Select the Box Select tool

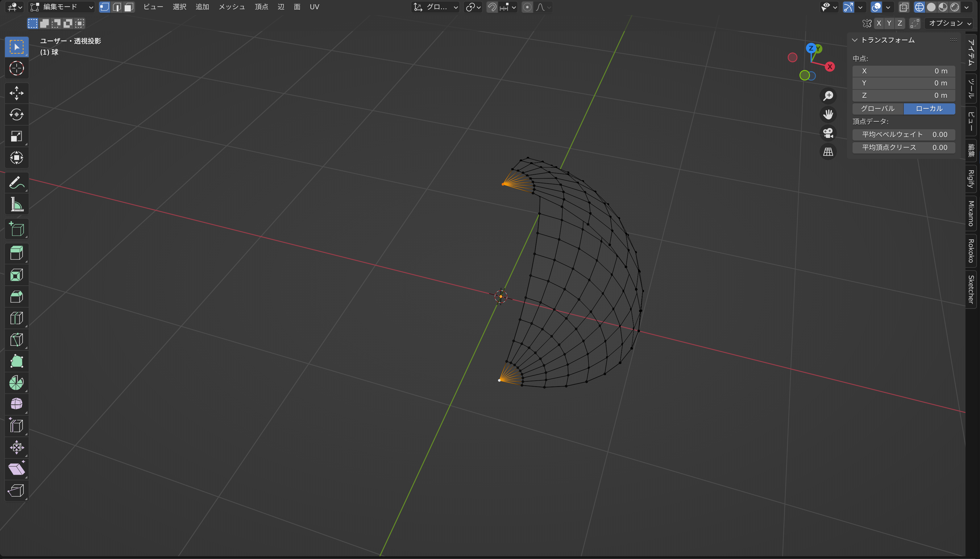(x=17, y=47)
